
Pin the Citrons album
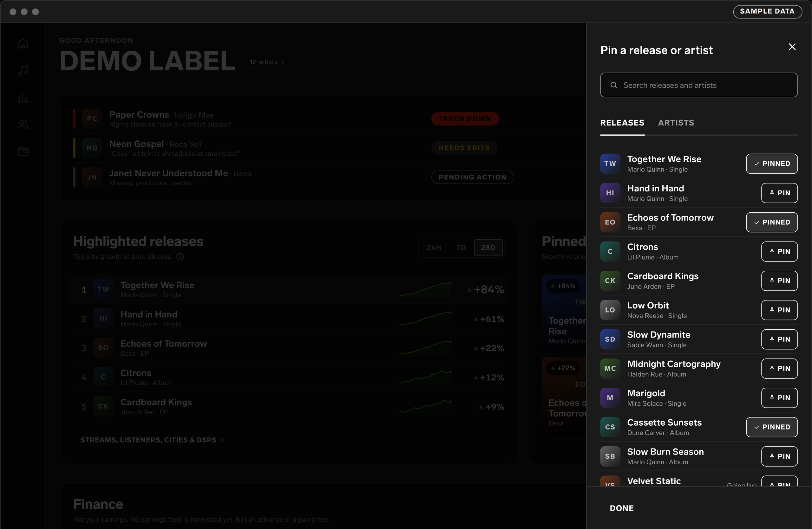point(779,252)
